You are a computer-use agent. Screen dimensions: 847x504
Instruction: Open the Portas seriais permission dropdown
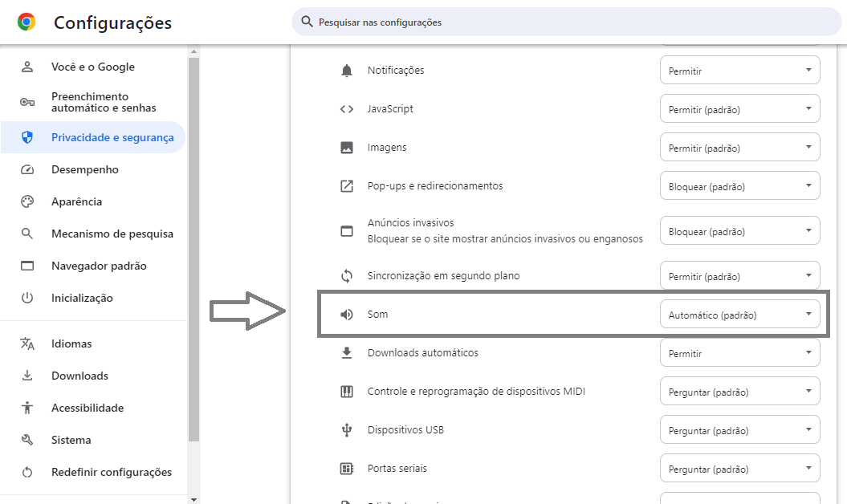point(739,469)
